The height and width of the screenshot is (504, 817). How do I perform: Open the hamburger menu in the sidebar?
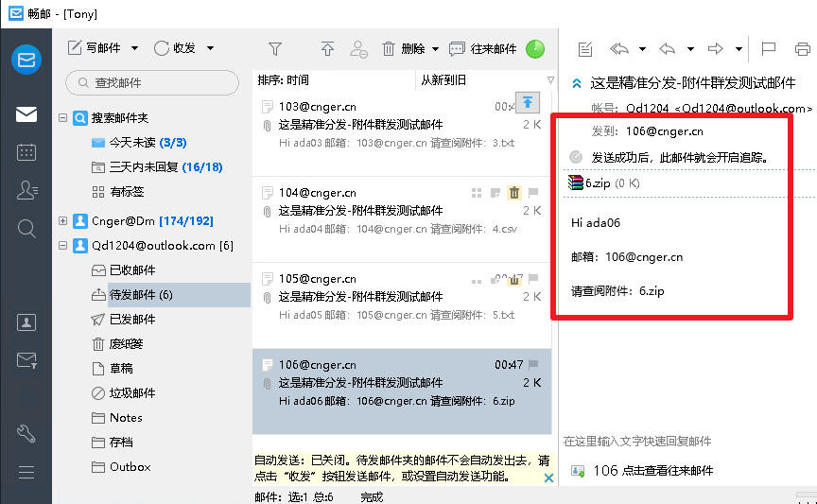pyautogui.click(x=26, y=472)
